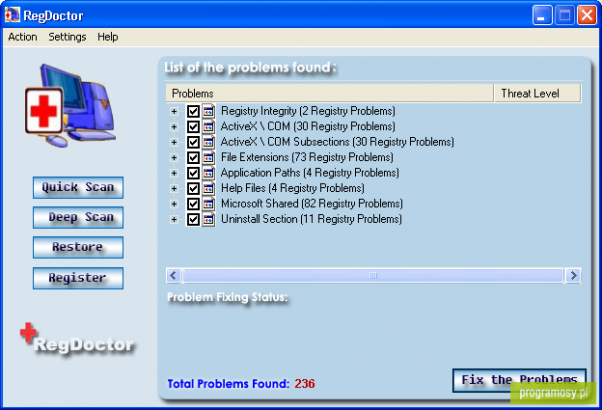Image resolution: width=602 pixels, height=410 pixels.
Task: Uncheck the ActiveX \ COM (30 Registry Problems) checkbox
Action: [x=193, y=127]
